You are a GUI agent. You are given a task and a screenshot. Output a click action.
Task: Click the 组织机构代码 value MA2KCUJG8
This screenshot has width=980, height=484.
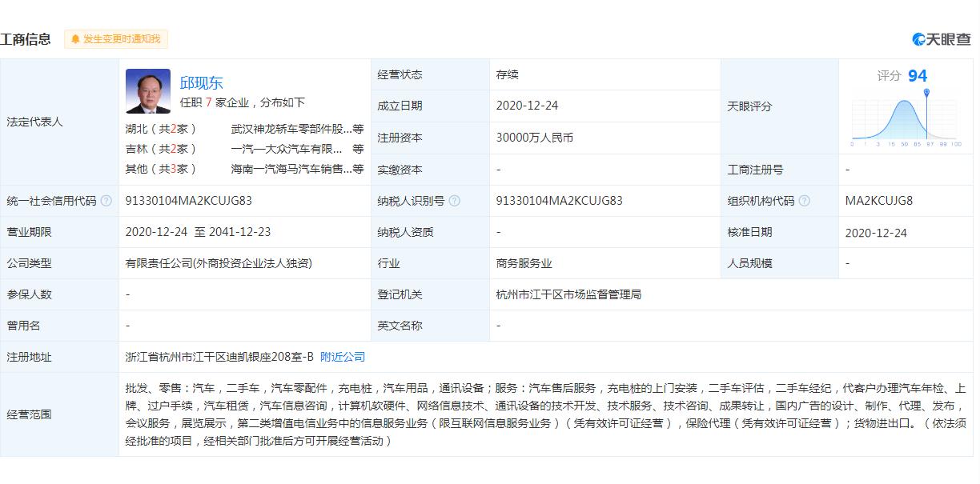(879, 201)
